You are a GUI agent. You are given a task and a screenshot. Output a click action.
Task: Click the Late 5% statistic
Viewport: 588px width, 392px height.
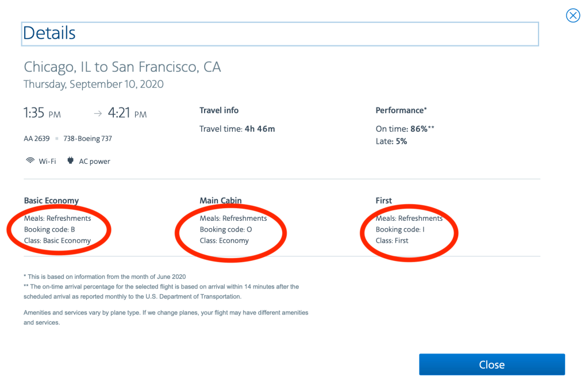pos(391,141)
